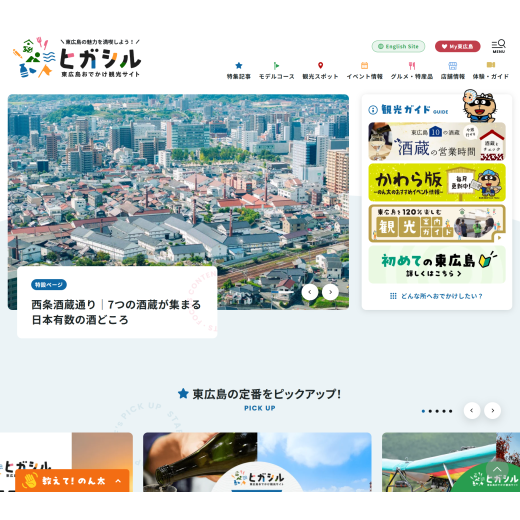Click the star icon for 特集記事
Screen dimensions: 520x520
pyautogui.click(x=239, y=65)
